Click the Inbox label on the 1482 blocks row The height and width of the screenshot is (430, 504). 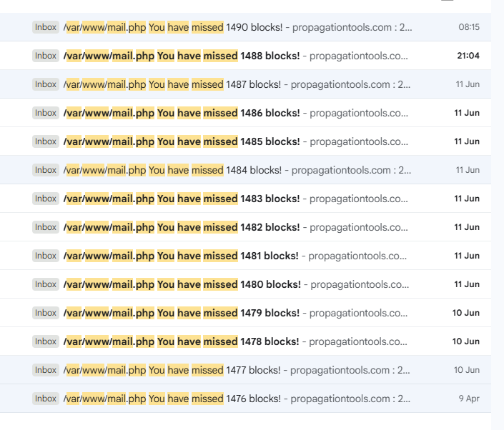tap(46, 227)
